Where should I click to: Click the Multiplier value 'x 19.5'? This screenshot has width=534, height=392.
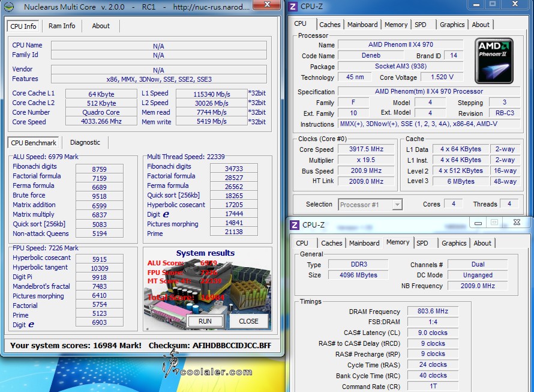point(366,160)
